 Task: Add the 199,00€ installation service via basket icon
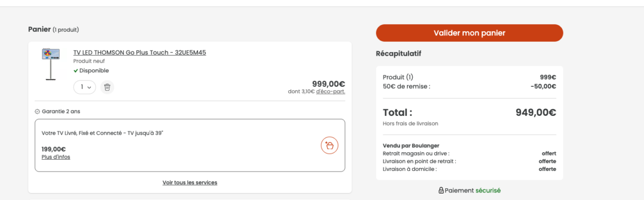[x=330, y=145]
